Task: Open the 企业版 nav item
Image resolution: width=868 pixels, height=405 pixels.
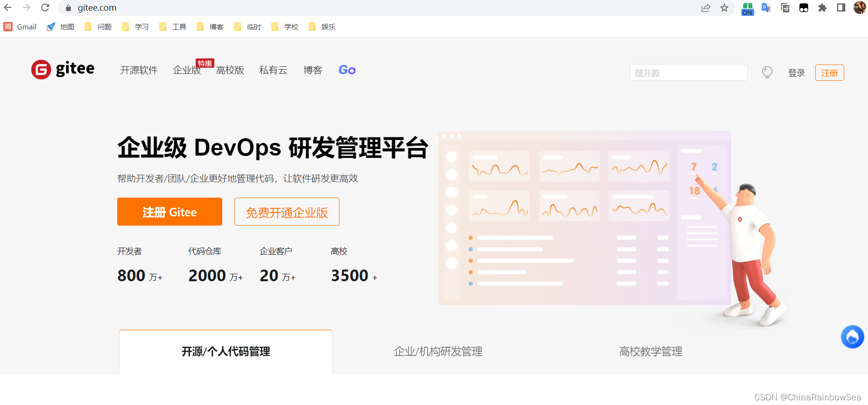Action: click(x=187, y=70)
